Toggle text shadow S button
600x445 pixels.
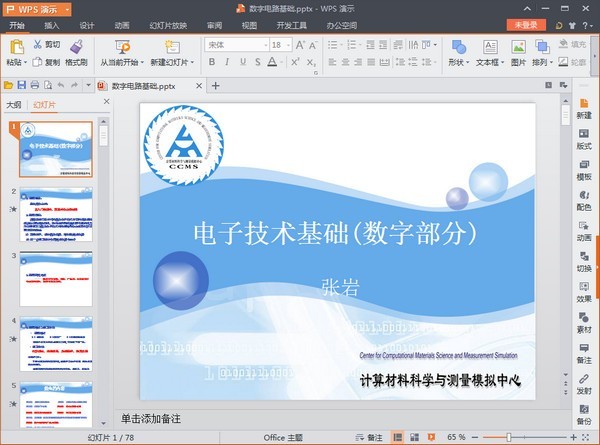click(x=258, y=62)
